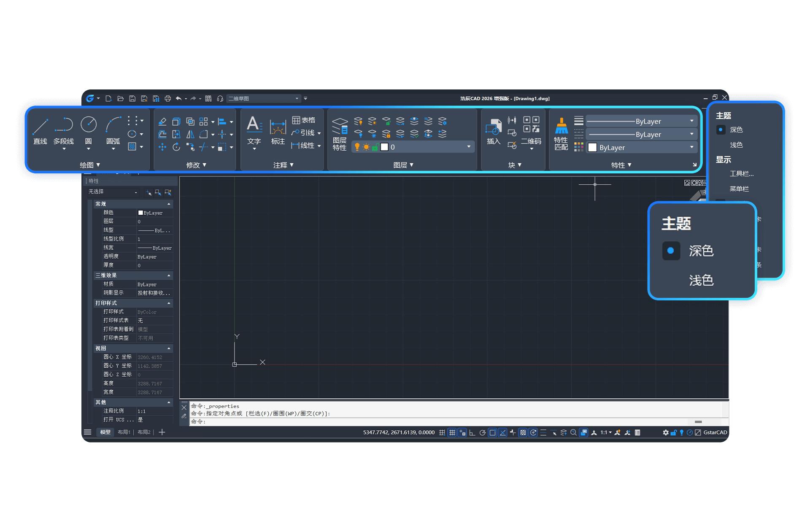Click the Leader (引线) tool
Screen dimensions: 810x532
pos(303,133)
